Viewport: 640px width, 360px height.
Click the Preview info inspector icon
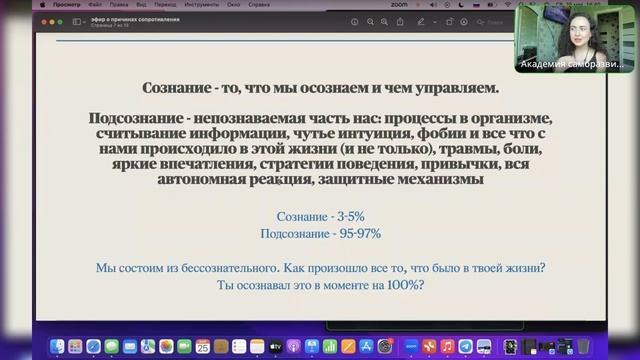[x=354, y=22]
